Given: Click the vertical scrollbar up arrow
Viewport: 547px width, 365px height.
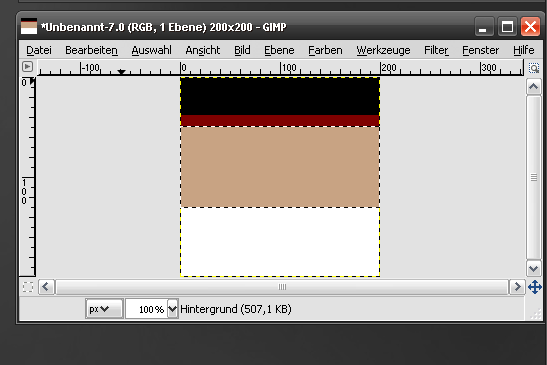Looking at the screenshot, I should tap(533, 87).
